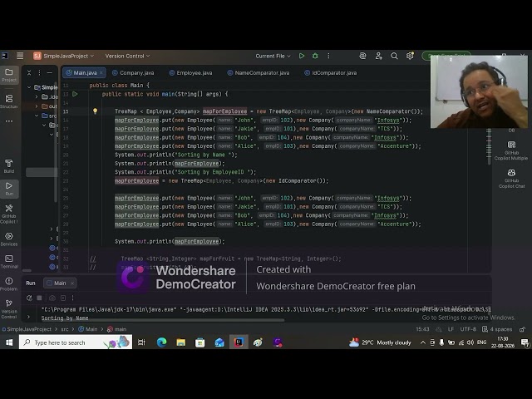The height and width of the screenshot is (399, 532).
Task: Open the main hamburger menu
Action: (x=20, y=56)
